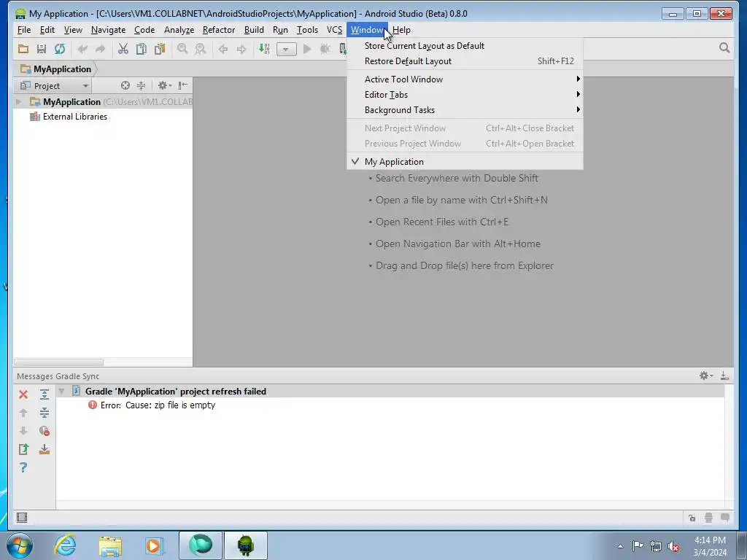Click the Run play icon

click(307, 49)
